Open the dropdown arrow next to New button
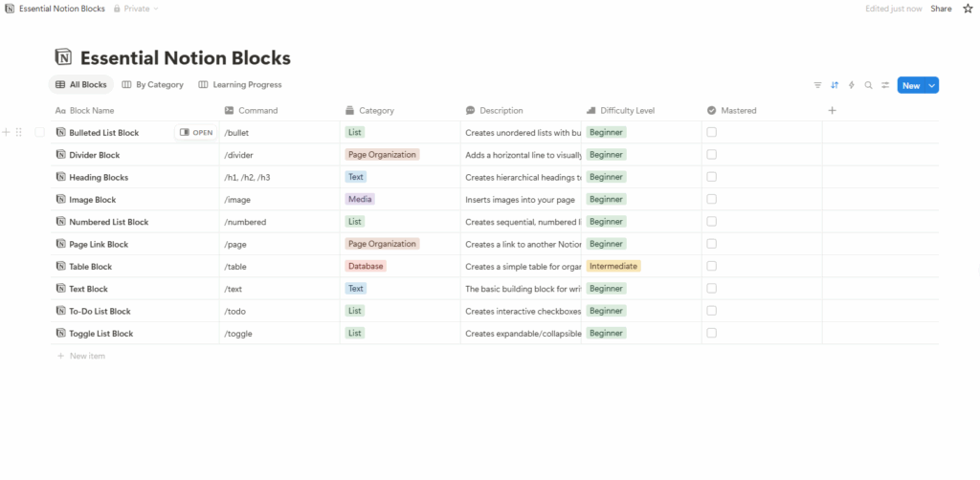This screenshot has width=980, height=480. coord(932,85)
